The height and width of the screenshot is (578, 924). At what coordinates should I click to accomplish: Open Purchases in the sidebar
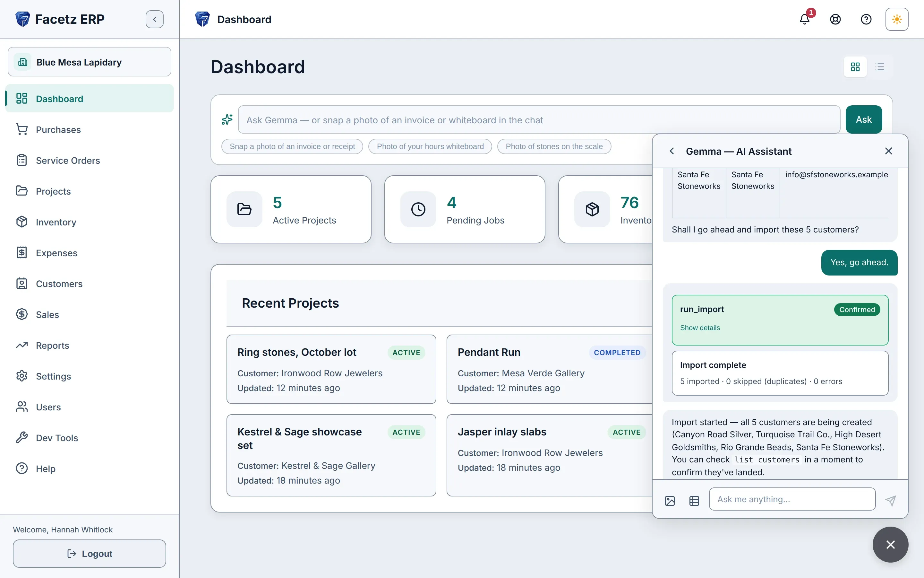coord(89,130)
